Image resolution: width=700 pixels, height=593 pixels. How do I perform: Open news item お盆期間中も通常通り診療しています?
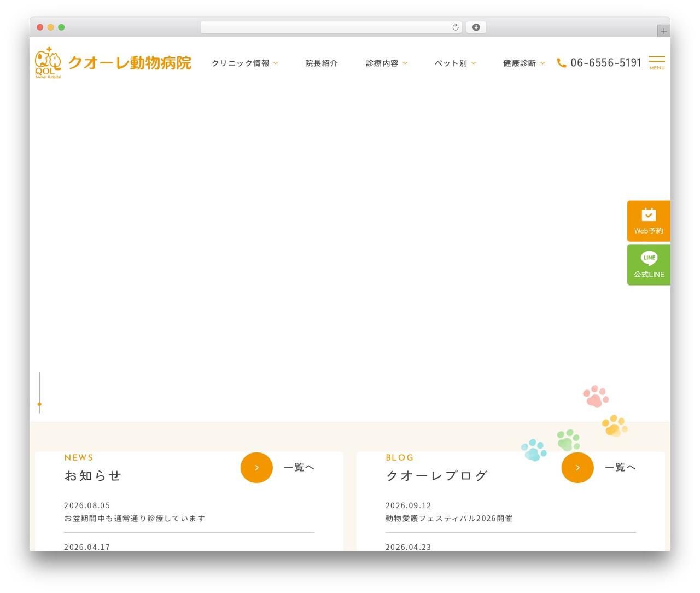click(x=135, y=519)
